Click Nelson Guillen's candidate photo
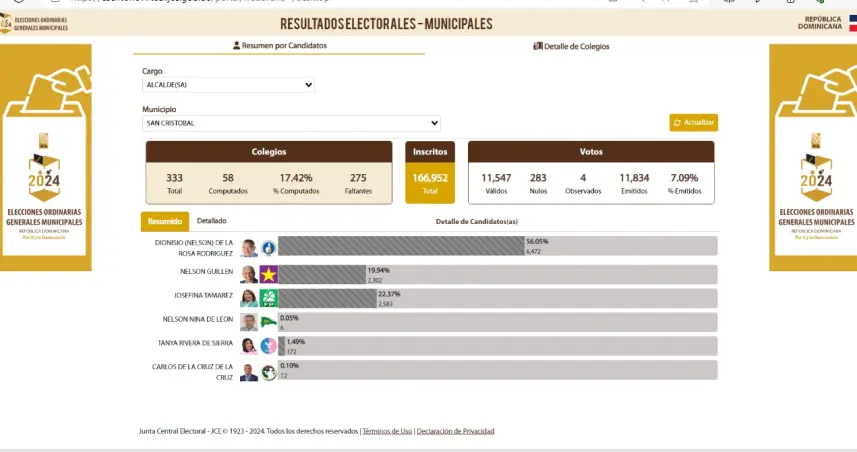The image size is (857, 452). 249,274
